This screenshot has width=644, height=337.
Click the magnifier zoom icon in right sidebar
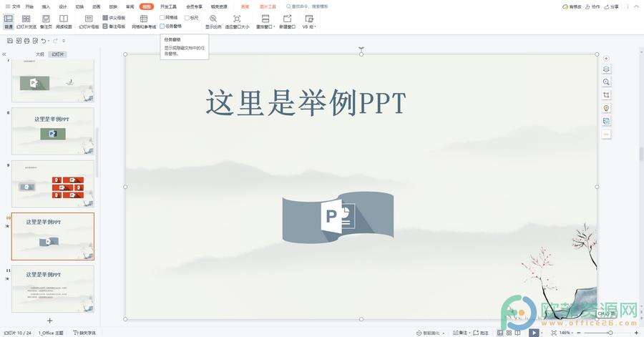point(606,82)
